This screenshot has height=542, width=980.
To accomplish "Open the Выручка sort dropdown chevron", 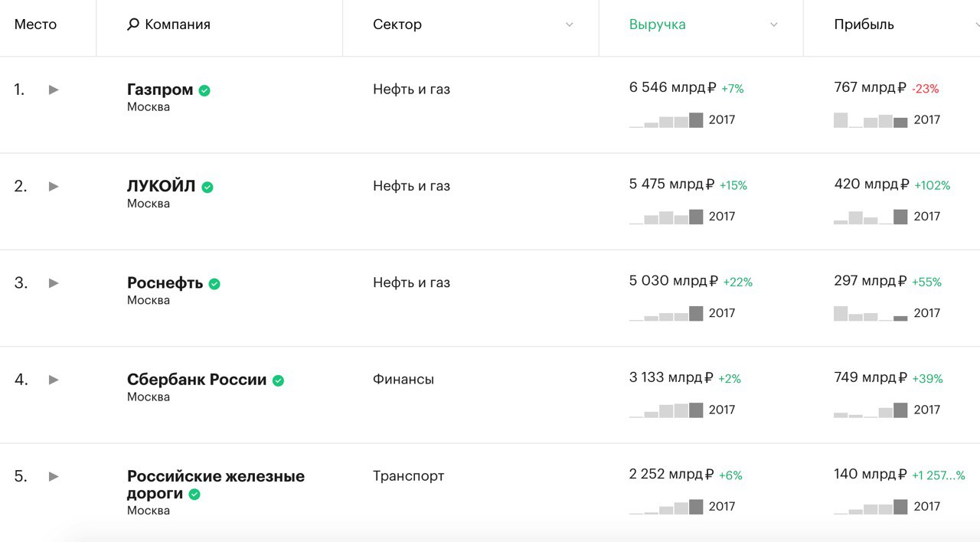I will coord(773,25).
